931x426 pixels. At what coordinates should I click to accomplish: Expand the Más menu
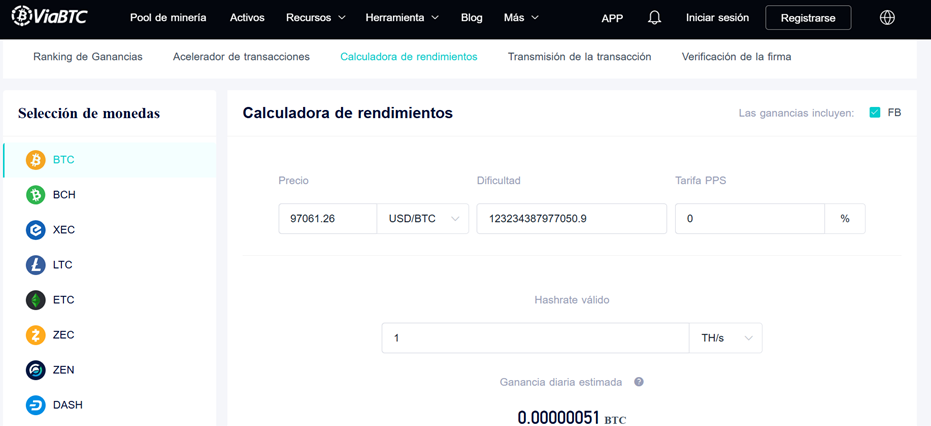(x=521, y=18)
